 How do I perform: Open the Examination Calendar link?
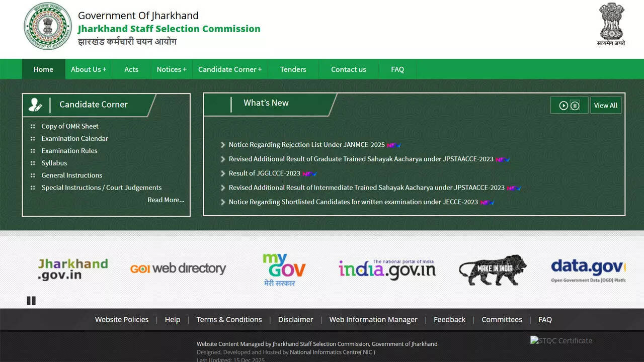coord(74,138)
